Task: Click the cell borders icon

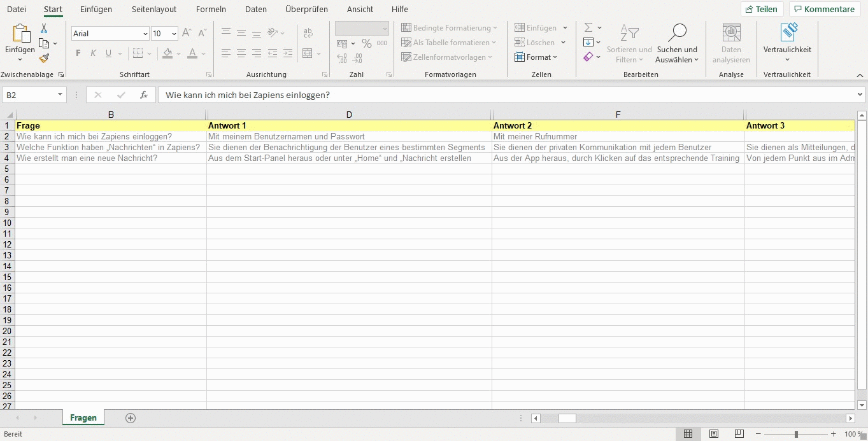Action: click(x=138, y=53)
